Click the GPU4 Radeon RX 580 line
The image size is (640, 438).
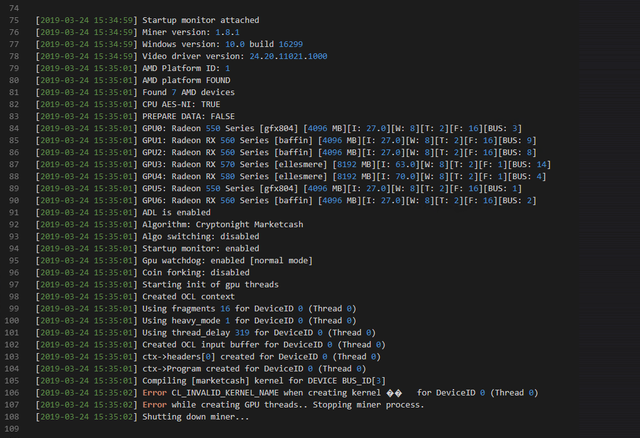click(x=291, y=176)
